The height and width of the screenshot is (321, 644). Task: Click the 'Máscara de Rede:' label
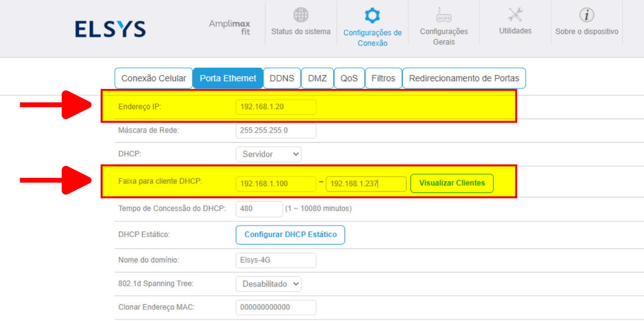click(x=148, y=130)
